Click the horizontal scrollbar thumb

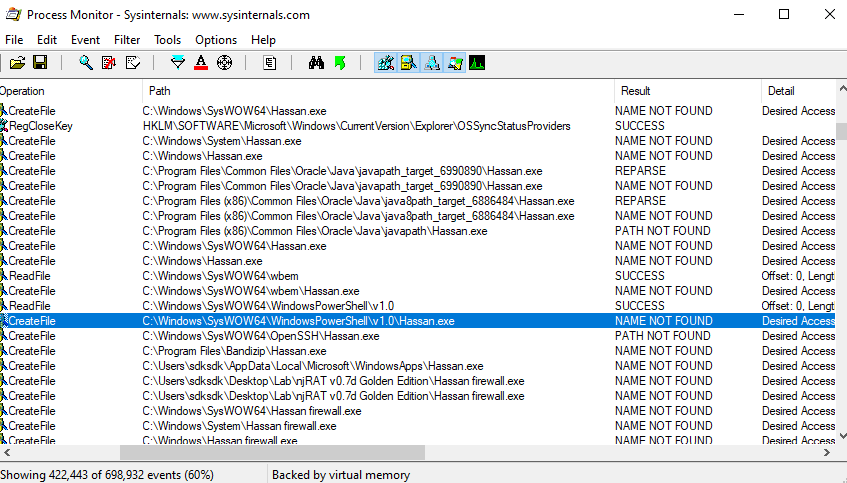pos(258,453)
